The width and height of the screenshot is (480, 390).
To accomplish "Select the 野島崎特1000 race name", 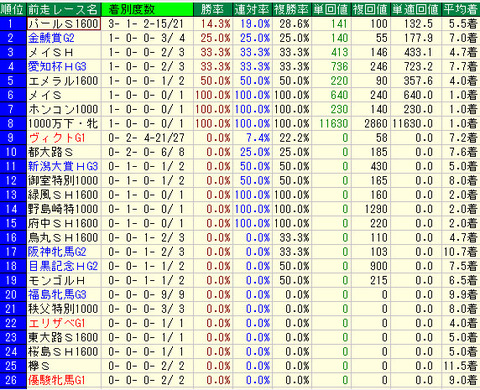I will click(63, 209).
